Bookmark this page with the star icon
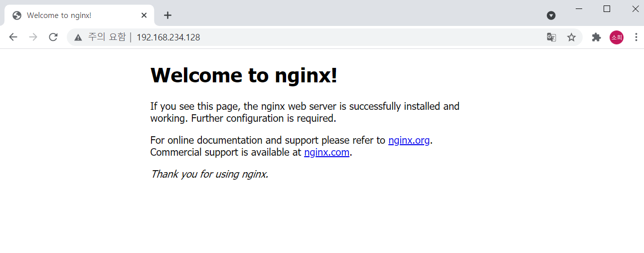This screenshot has width=644, height=253. click(x=571, y=37)
